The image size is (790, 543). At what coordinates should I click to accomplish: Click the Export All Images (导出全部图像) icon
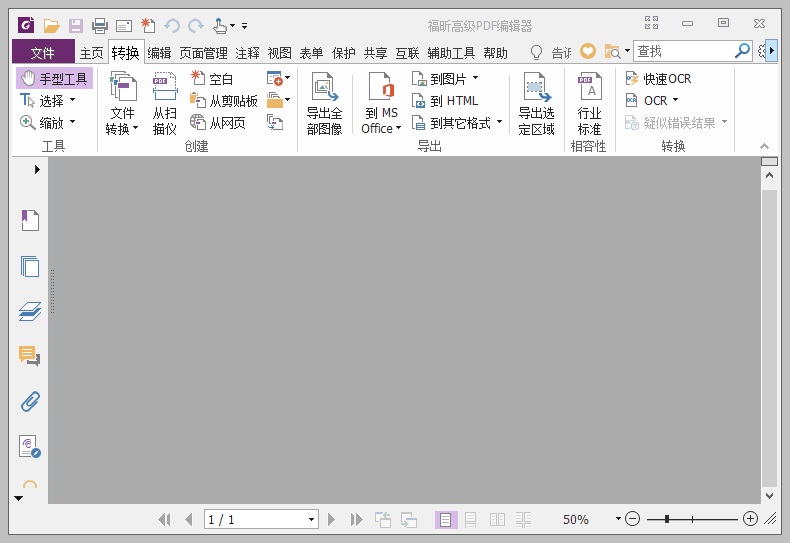pos(324,103)
